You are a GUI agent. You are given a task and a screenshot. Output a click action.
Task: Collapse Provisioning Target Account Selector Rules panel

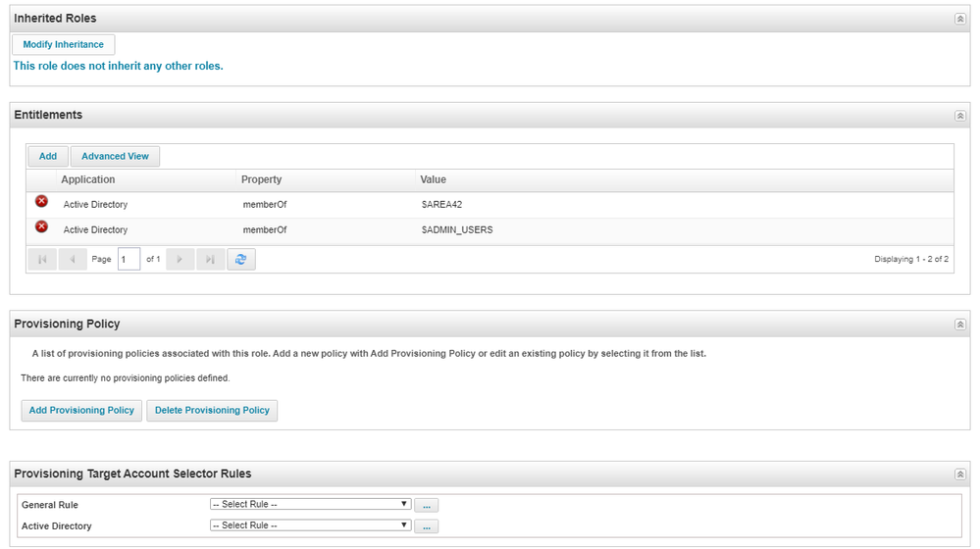click(x=959, y=474)
